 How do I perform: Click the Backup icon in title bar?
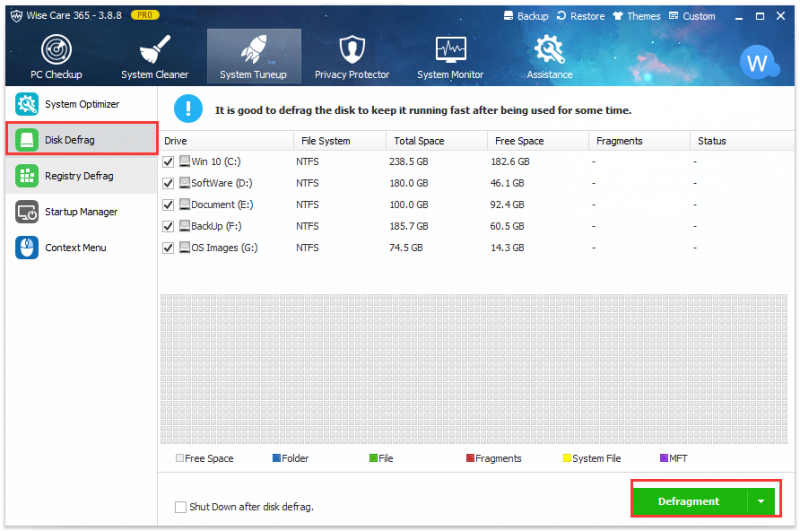click(x=508, y=16)
